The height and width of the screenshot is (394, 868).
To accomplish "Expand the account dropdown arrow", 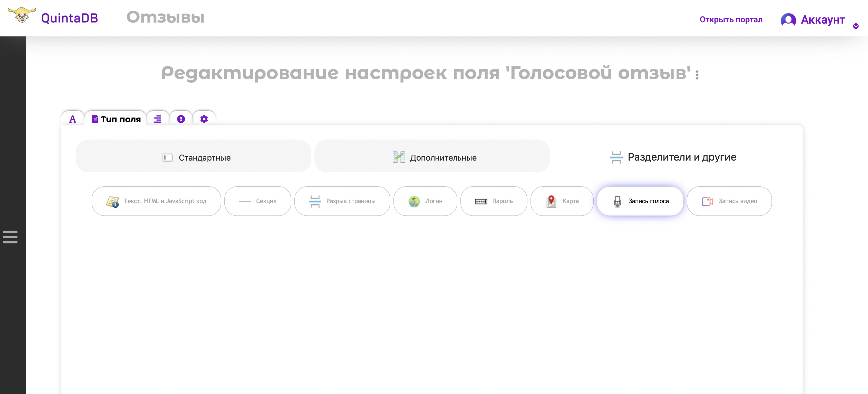I will tap(855, 26).
